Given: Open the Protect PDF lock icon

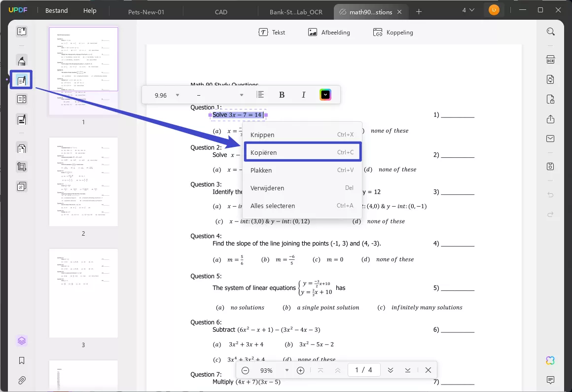Looking at the screenshot, I should pos(550,99).
